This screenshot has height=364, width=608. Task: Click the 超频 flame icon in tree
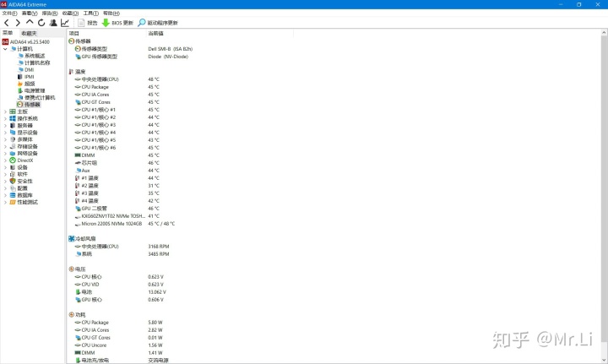(20, 84)
